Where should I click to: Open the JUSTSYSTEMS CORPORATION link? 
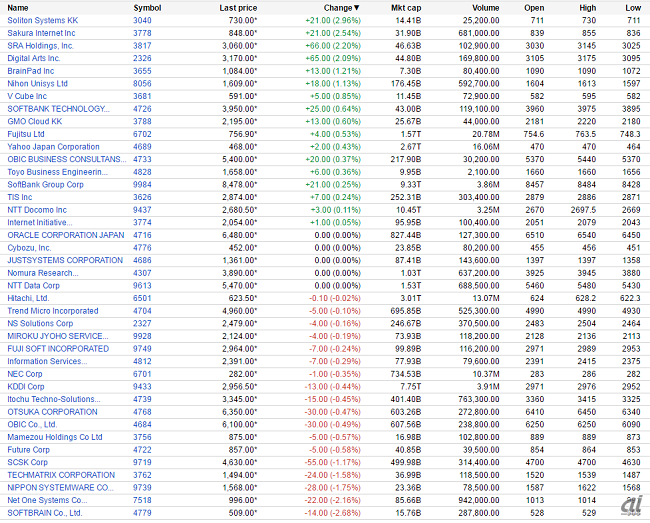65,261
